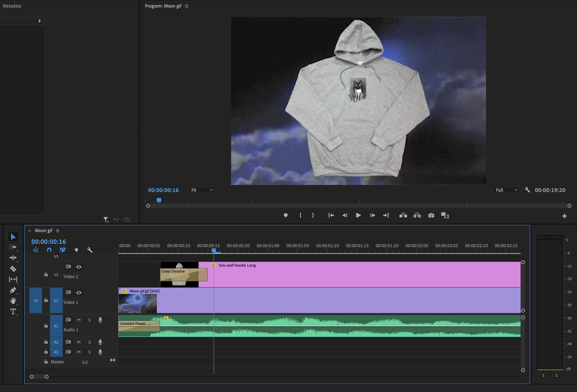
Task: Click Add Marker in Program monitor
Action: tap(286, 215)
